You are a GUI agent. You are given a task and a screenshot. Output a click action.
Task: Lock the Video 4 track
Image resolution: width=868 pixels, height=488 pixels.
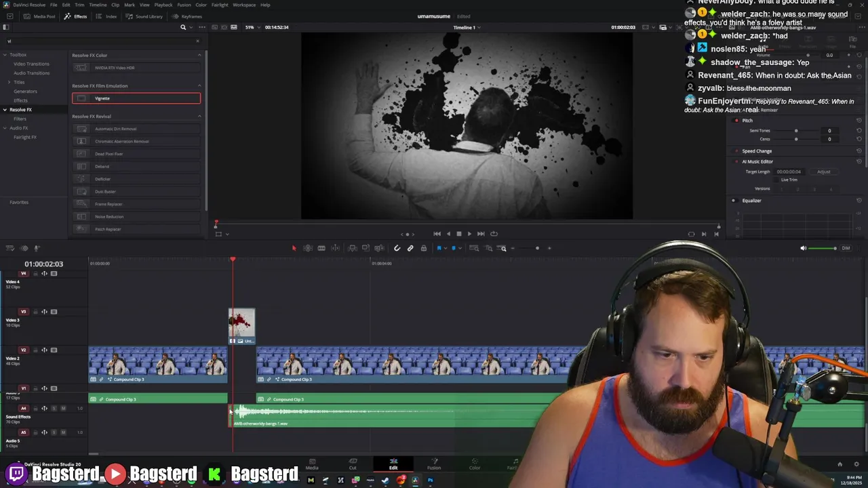pyautogui.click(x=35, y=274)
